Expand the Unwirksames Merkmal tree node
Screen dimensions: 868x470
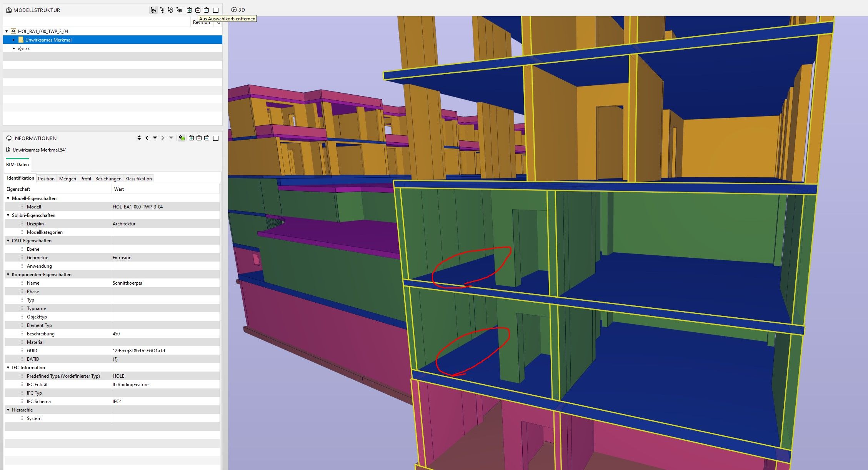pos(14,40)
